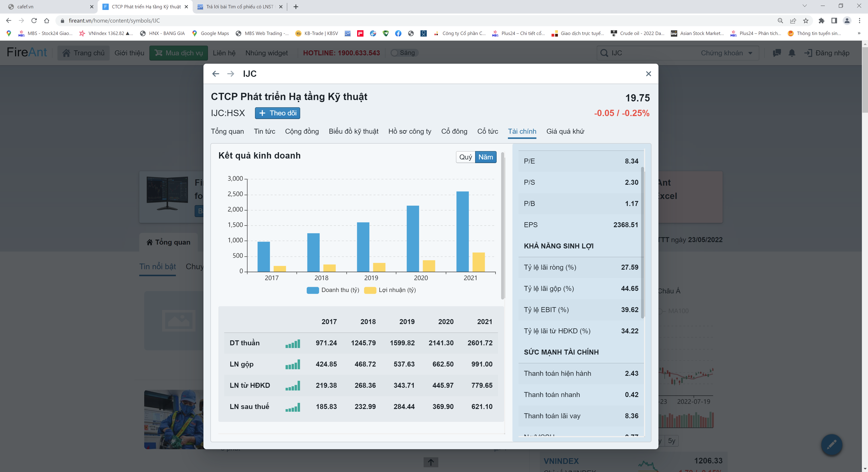
Task: Click the Theo dõi follow button
Action: (x=277, y=113)
